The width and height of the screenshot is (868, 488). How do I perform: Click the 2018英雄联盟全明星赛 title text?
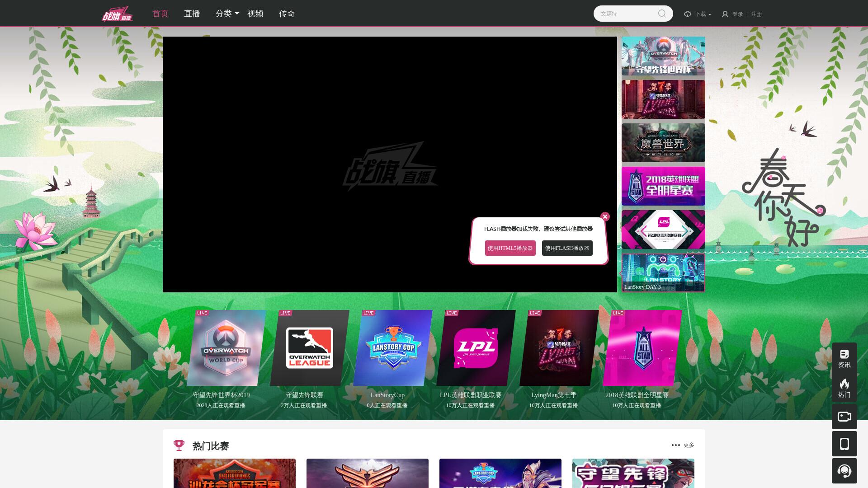[x=637, y=395]
